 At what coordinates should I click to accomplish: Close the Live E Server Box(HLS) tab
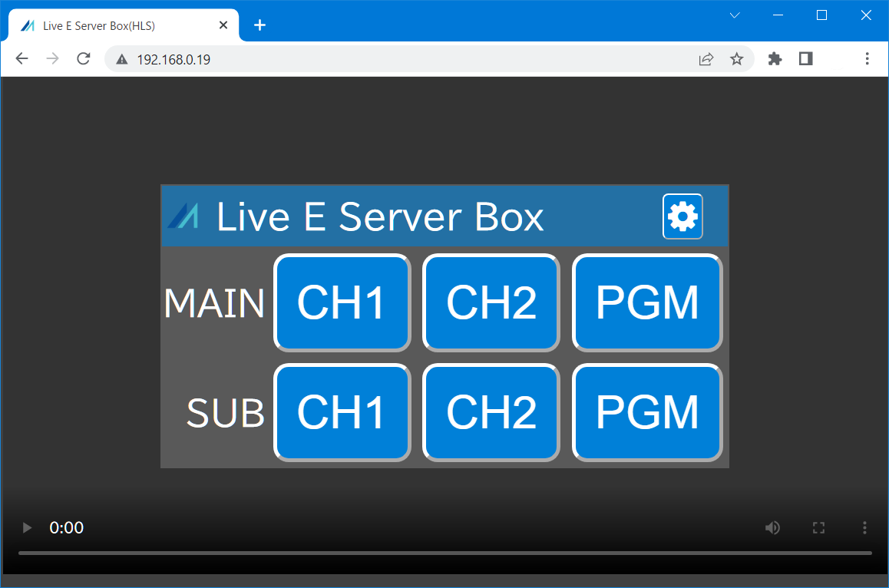click(223, 25)
